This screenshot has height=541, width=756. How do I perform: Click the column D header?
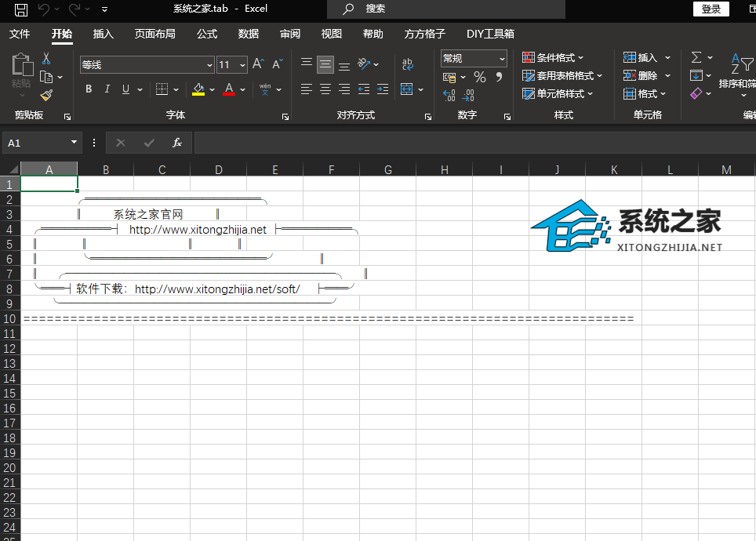(218, 169)
